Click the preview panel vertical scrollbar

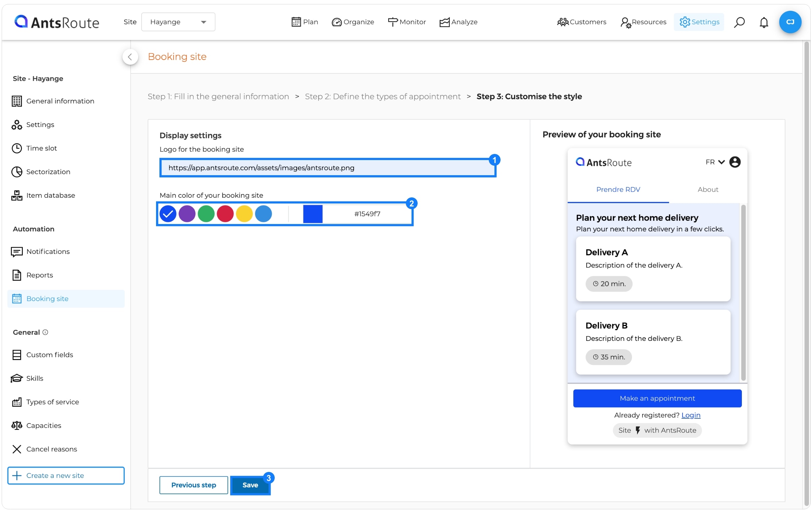pyautogui.click(x=743, y=293)
